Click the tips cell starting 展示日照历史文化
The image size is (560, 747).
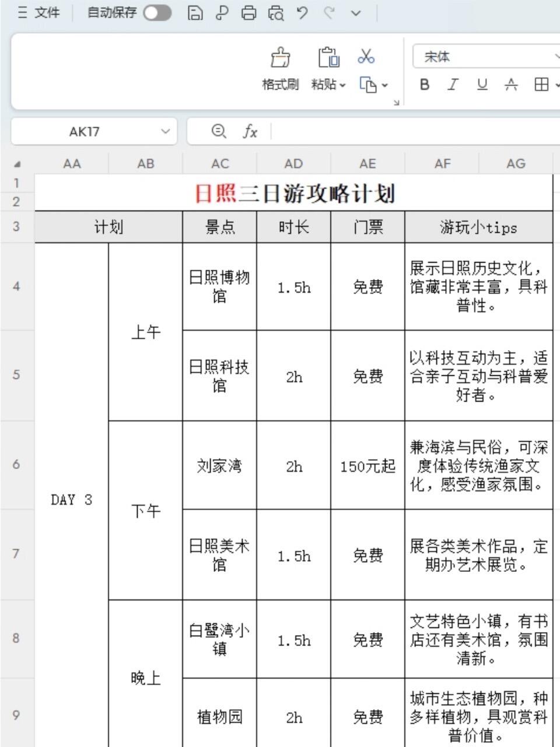coord(479,287)
